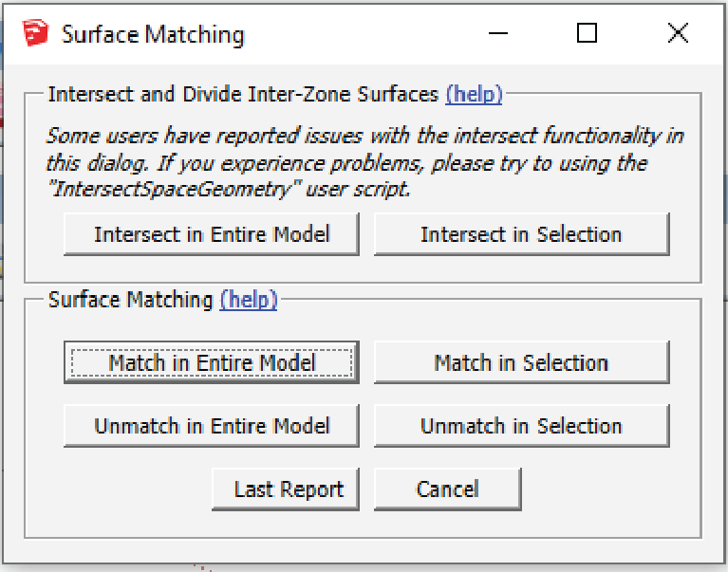Click the Surface Matching window title text
The height and width of the screenshot is (572, 728).
[153, 35]
